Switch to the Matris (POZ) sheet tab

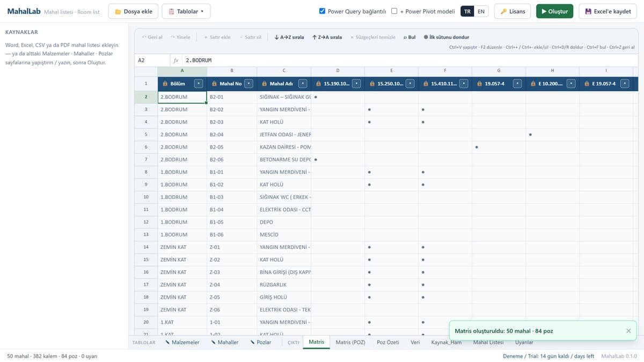350,342
